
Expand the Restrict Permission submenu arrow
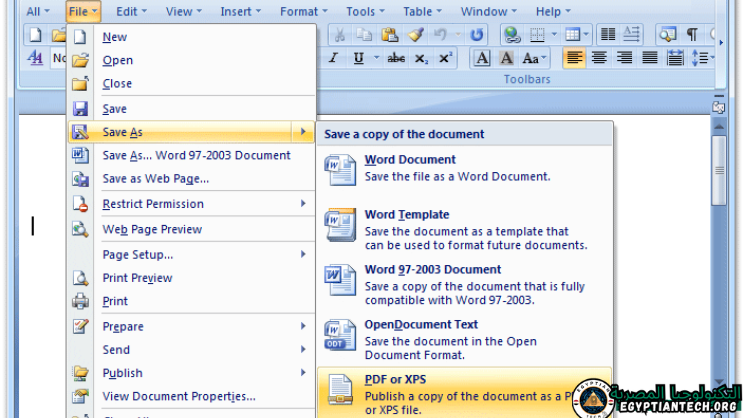tap(303, 203)
